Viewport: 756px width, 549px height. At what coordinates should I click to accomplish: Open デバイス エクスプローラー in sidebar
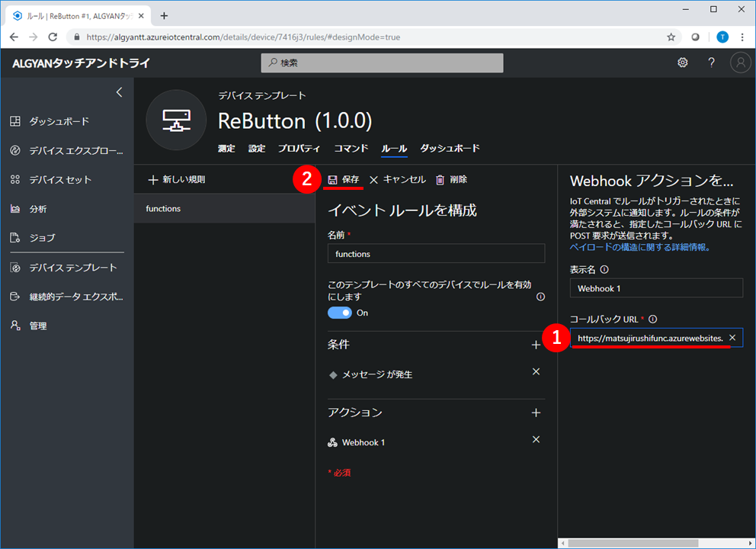click(x=66, y=150)
